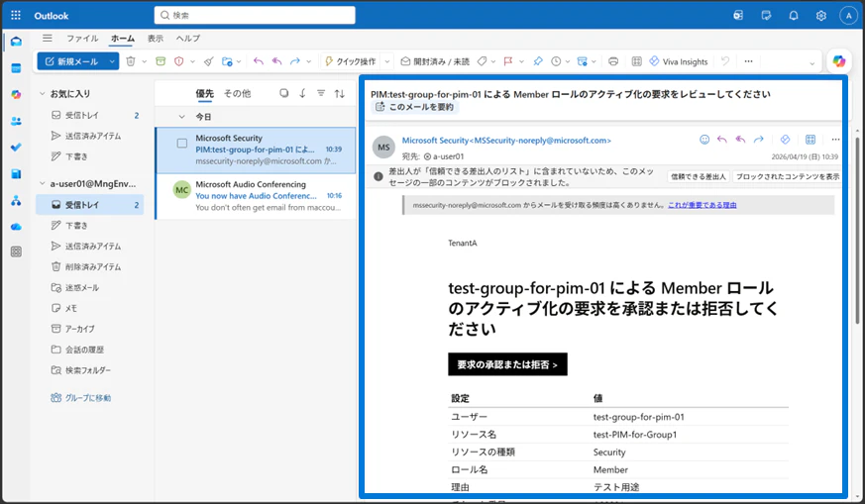Open Mail in the left app rail
The image size is (865, 504).
click(16, 42)
